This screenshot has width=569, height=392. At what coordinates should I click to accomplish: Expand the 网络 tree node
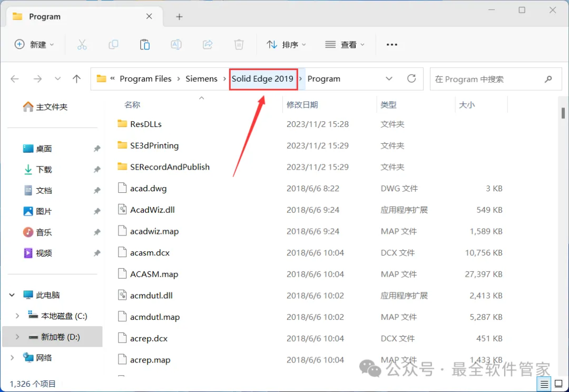(12, 358)
